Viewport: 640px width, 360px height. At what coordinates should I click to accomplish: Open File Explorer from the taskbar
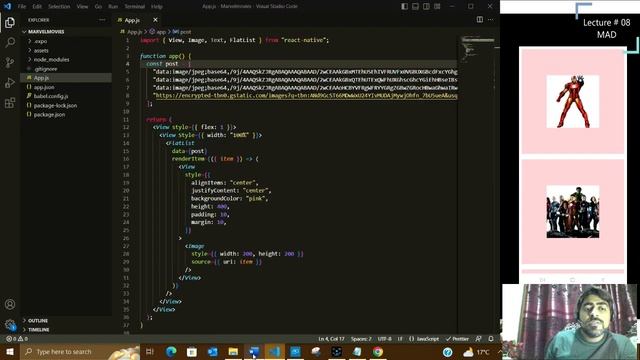click(233, 351)
